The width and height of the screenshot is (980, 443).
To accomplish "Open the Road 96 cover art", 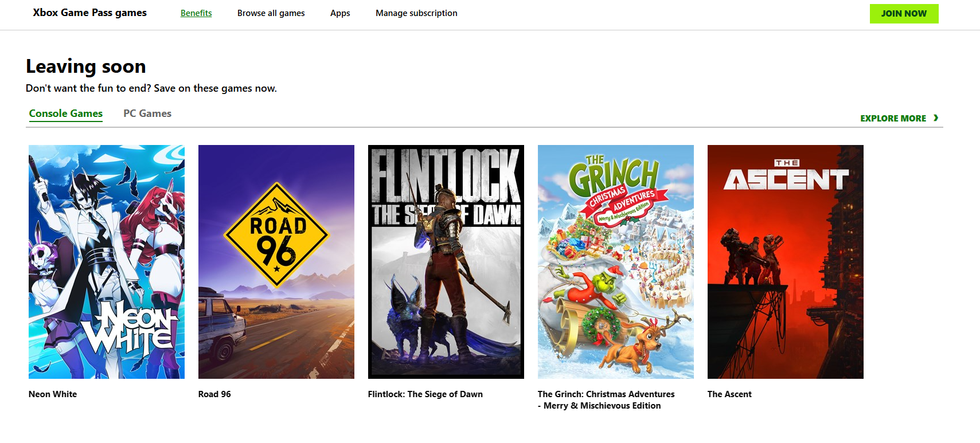I will 276,261.
